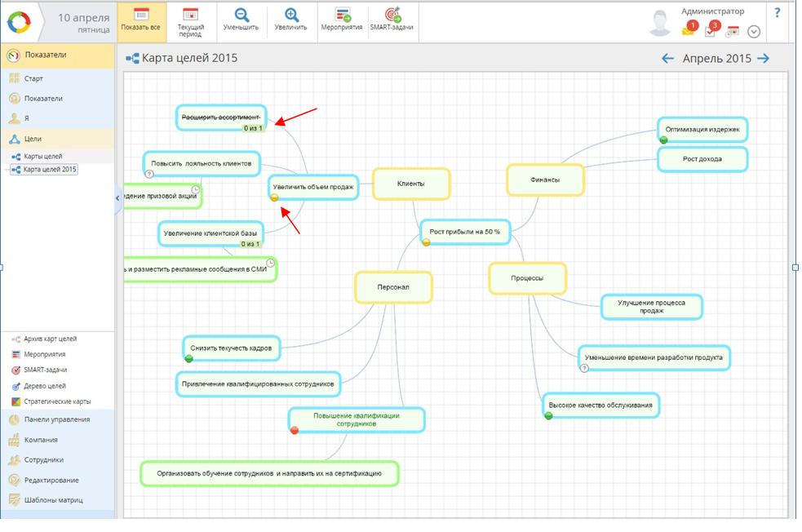This screenshot has width=802, height=532.
Task: Click the help question mark icon
Action: [x=778, y=12]
